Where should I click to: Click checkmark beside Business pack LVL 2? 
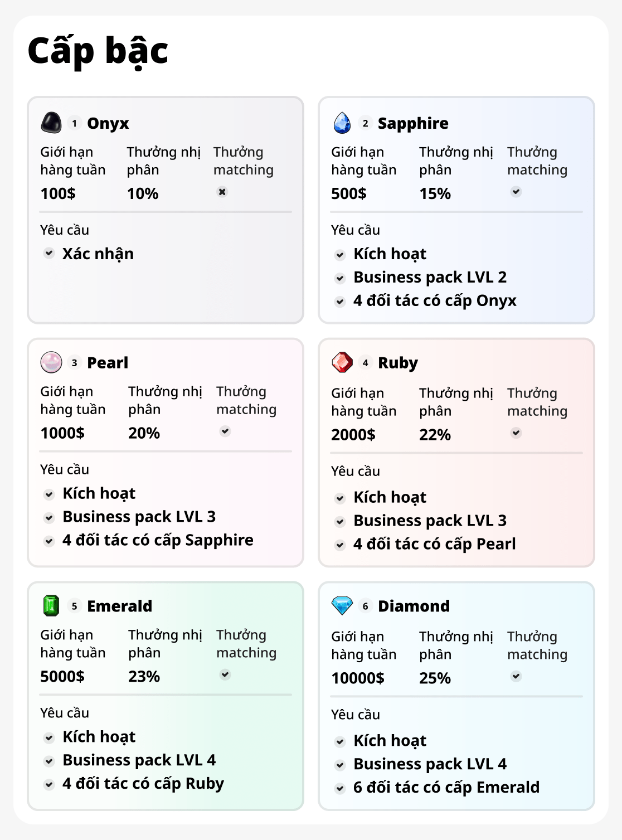coord(340,278)
